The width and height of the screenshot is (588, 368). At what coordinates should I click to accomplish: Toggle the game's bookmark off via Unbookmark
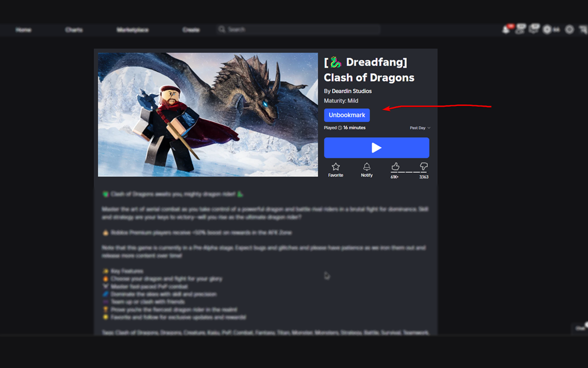(x=347, y=115)
